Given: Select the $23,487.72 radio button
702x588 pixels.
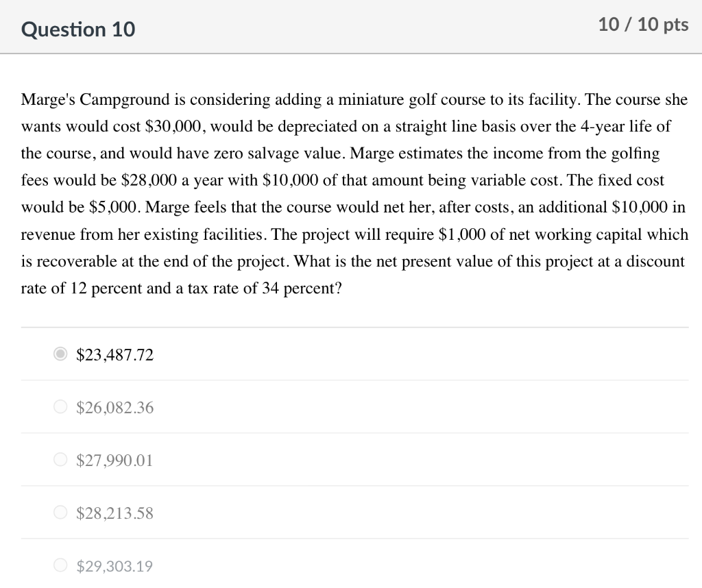Looking at the screenshot, I should click(60, 354).
